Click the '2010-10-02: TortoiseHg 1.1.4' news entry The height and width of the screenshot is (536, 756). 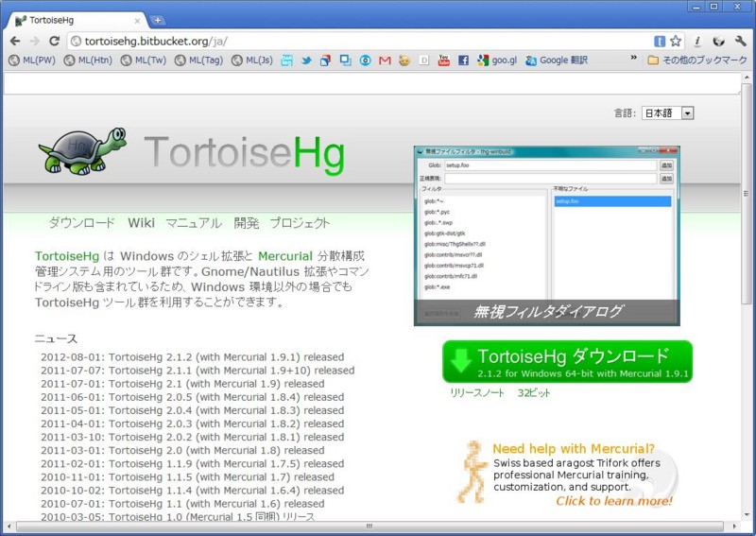193,491
